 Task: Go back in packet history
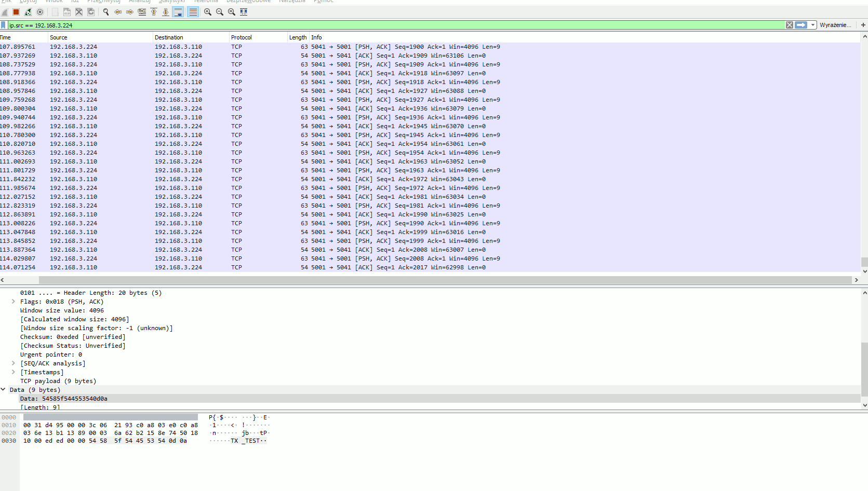pyautogui.click(x=118, y=12)
